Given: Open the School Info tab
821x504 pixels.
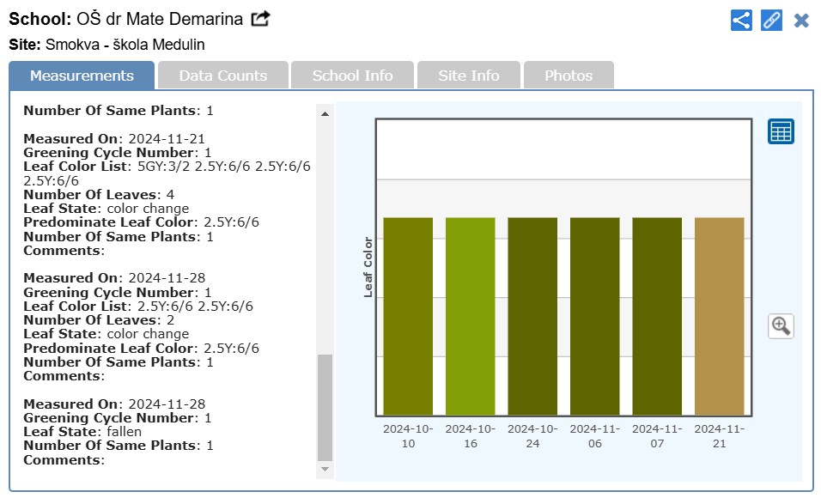Looking at the screenshot, I should click(x=352, y=76).
